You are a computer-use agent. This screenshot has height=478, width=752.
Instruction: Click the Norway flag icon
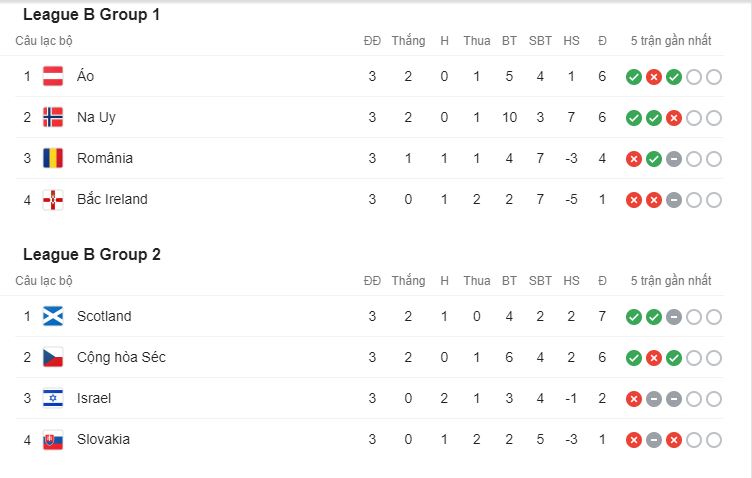[x=53, y=117]
